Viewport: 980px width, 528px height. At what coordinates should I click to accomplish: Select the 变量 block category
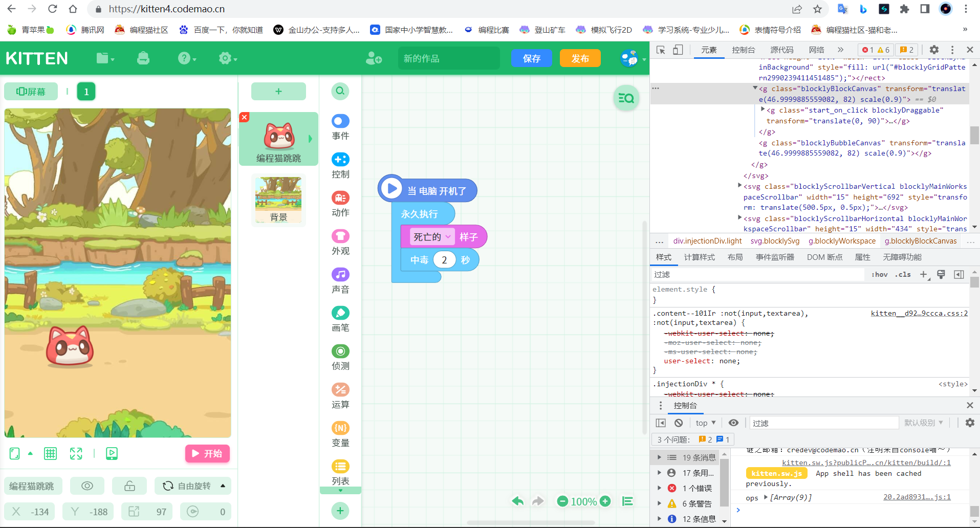(x=340, y=434)
